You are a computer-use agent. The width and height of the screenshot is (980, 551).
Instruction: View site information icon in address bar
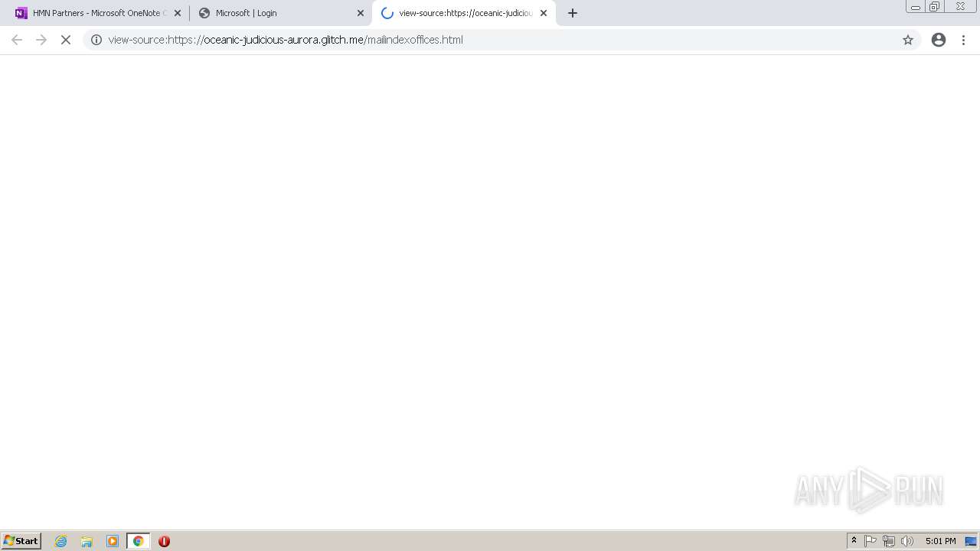point(96,40)
